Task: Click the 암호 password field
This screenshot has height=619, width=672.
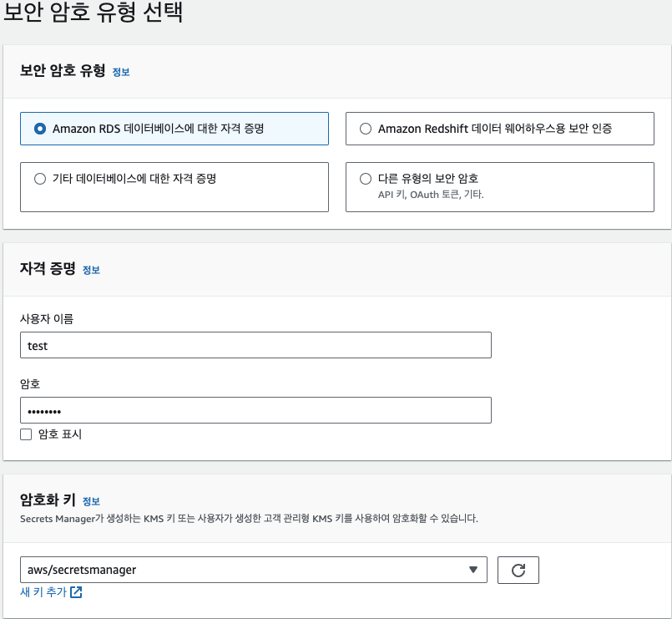Action: [255, 410]
